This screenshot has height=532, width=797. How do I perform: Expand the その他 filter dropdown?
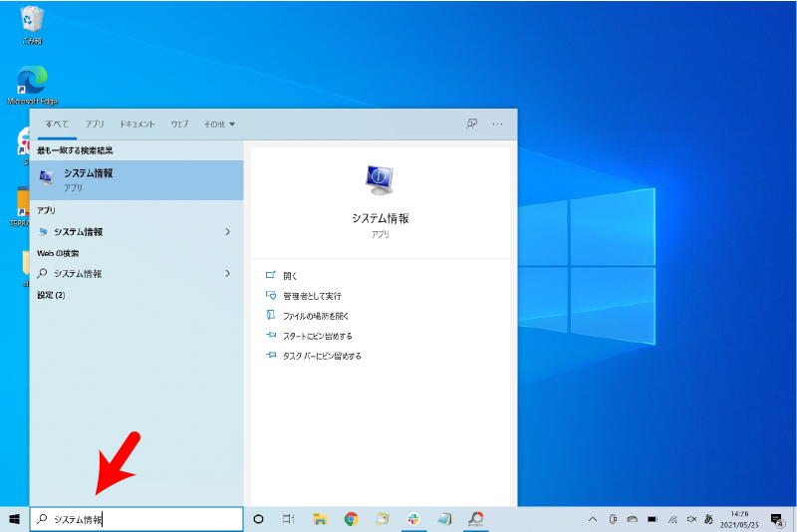[219, 125]
